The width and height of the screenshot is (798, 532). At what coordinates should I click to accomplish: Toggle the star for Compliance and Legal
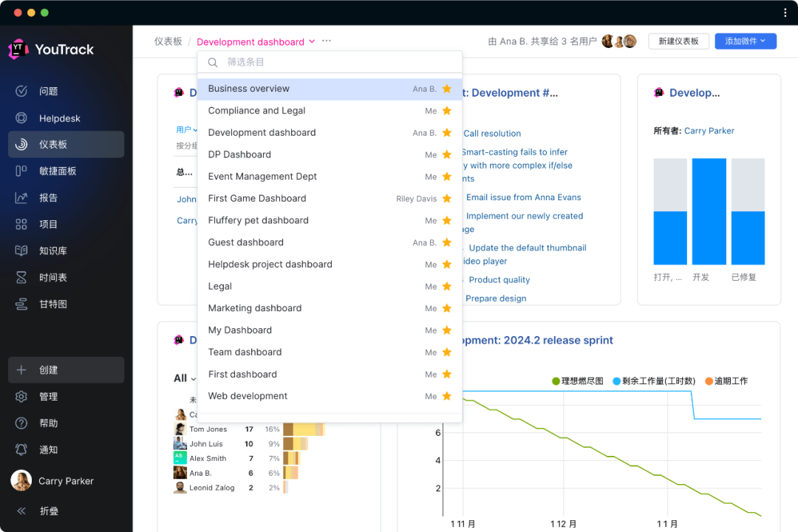(x=447, y=111)
